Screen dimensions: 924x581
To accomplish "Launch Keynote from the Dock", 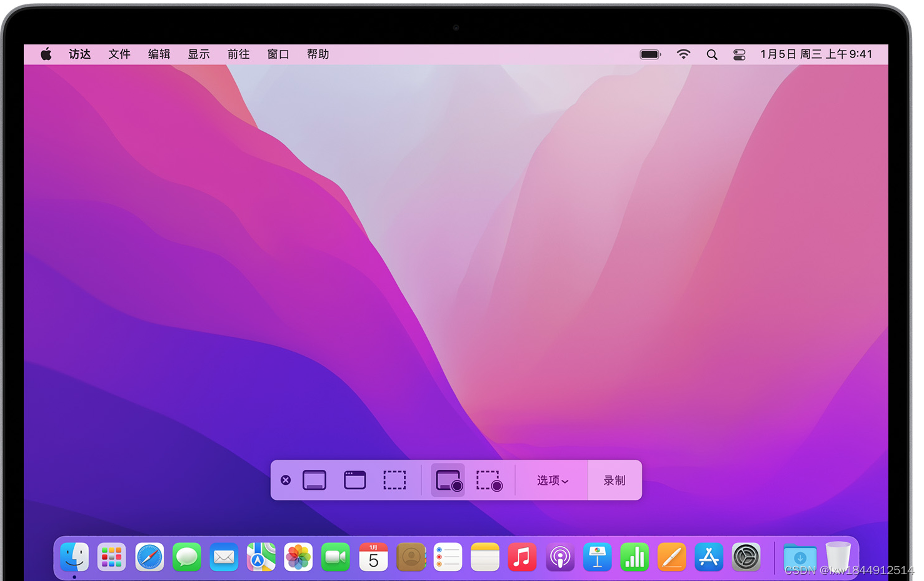I will click(597, 557).
